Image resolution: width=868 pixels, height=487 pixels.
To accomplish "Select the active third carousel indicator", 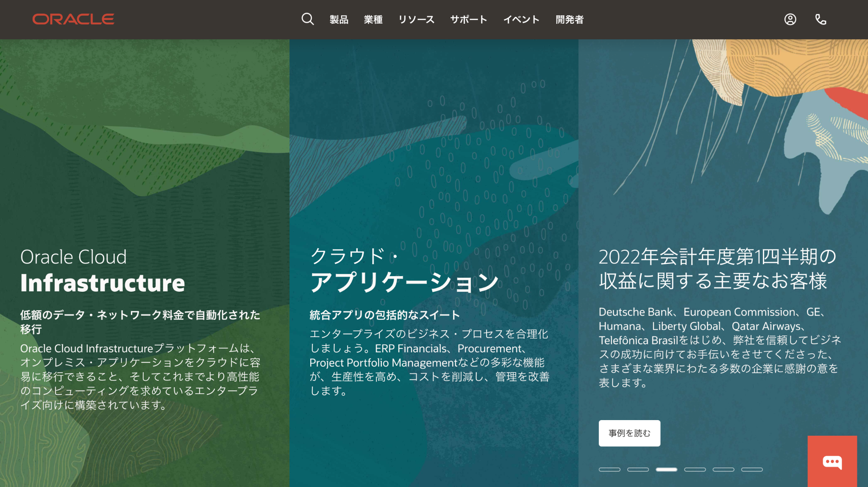I will tap(666, 469).
